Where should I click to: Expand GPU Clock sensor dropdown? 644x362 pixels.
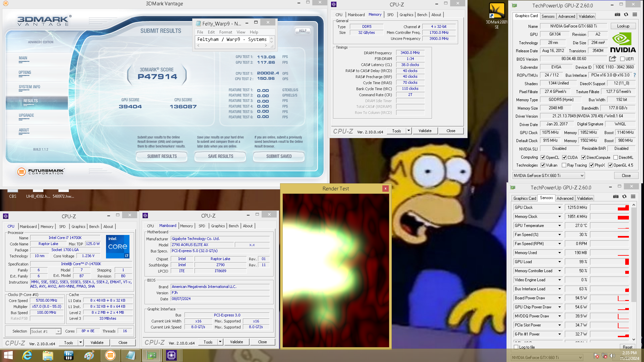click(559, 207)
